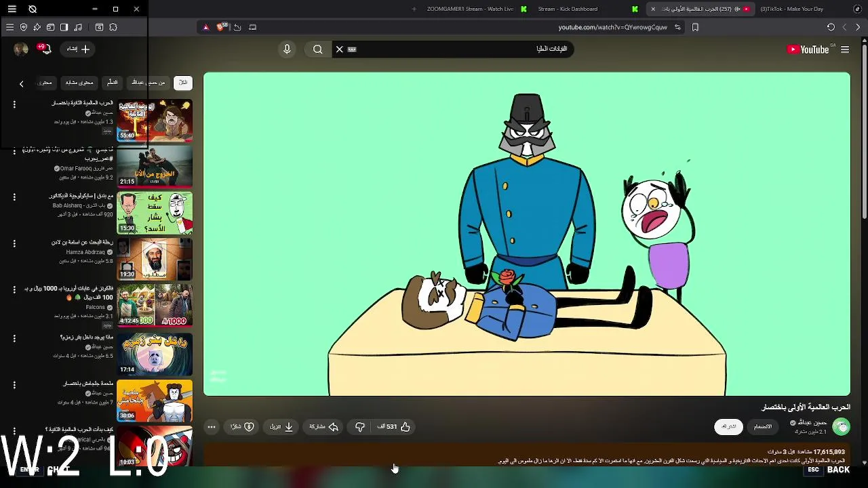The height and width of the screenshot is (488, 868).
Task: Open the 17:14 Zamzam well video thumbnail
Action: (155, 354)
